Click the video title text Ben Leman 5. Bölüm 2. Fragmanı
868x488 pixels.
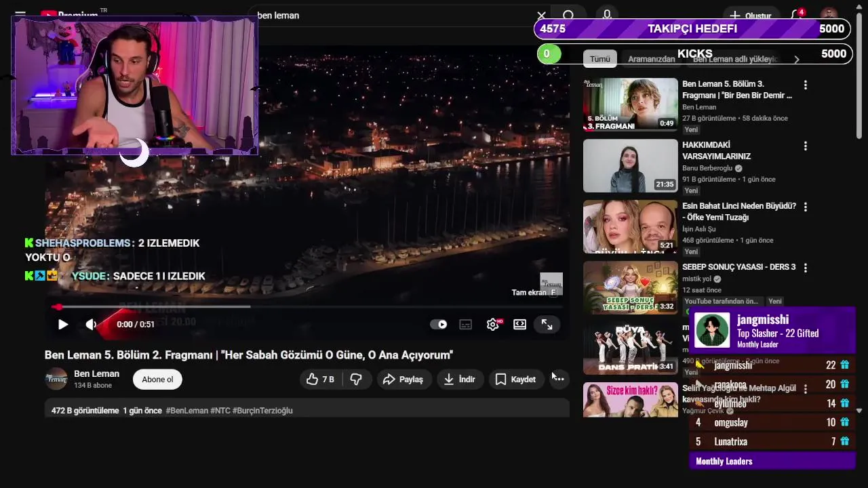[x=249, y=355]
